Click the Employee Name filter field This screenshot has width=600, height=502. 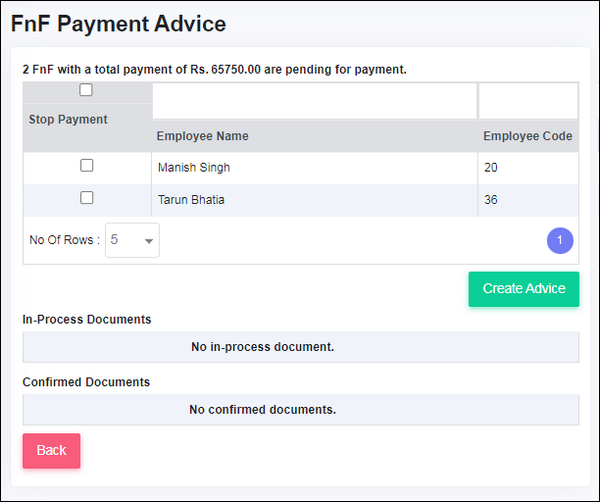coord(315,101)
